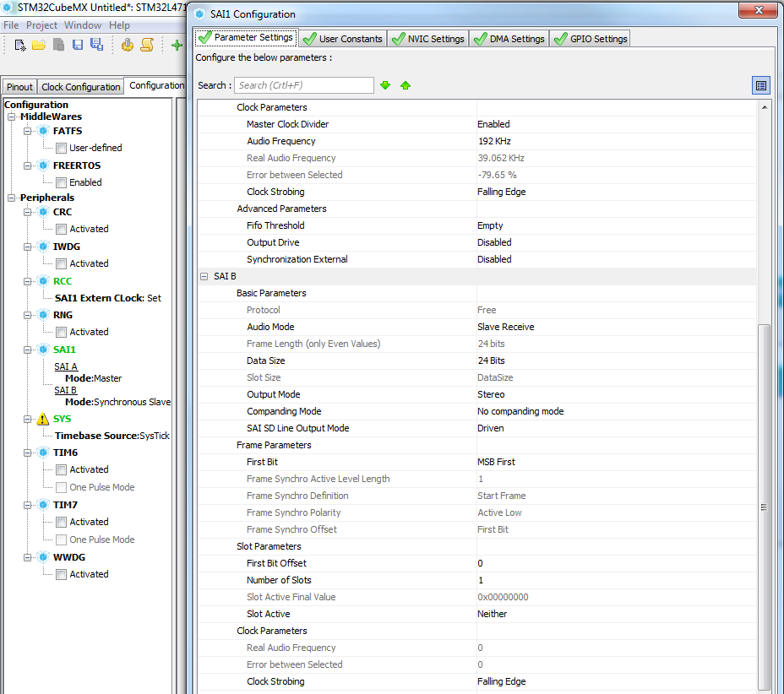
Task: Click the FREERTOS cube icon
Action: [43, 165]
